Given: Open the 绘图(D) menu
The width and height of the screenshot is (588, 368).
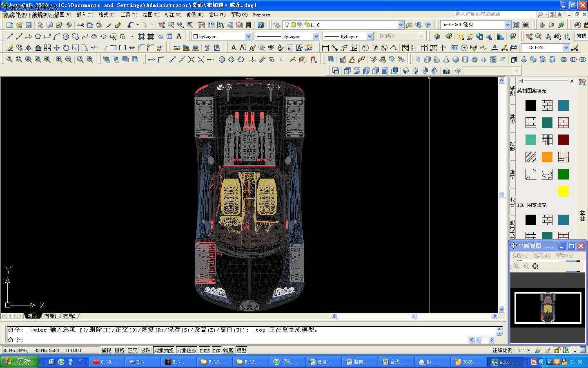Looking at the screenshot, I should click(151, 15).
